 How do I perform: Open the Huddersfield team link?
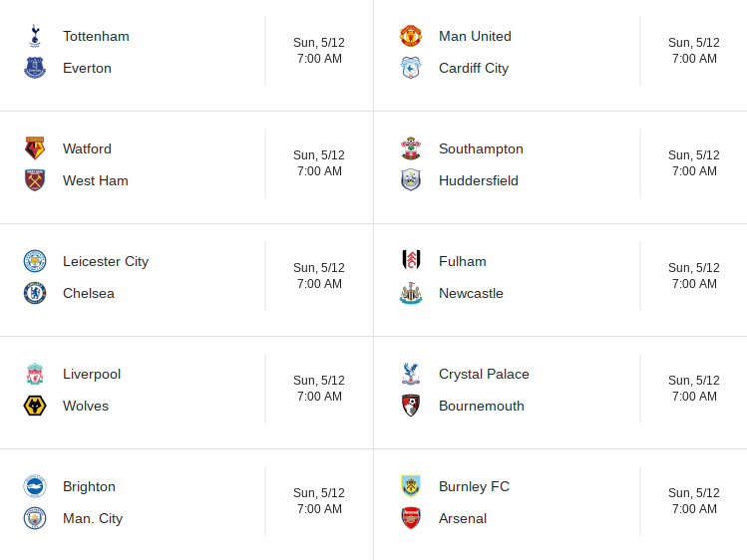click(479, 180)
